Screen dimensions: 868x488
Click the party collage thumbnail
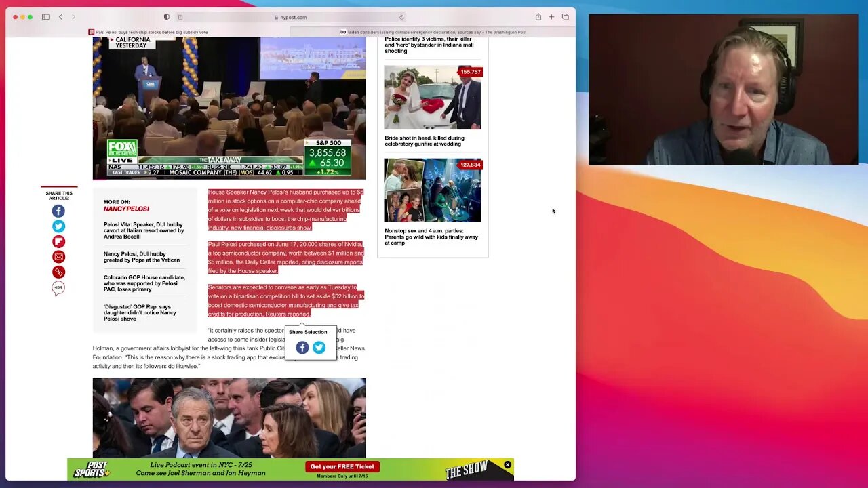pyautogui.click(x=433, y=190)
